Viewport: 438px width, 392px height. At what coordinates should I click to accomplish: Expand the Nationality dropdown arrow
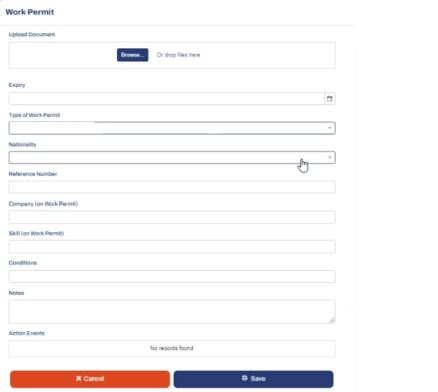click(329, 157)
